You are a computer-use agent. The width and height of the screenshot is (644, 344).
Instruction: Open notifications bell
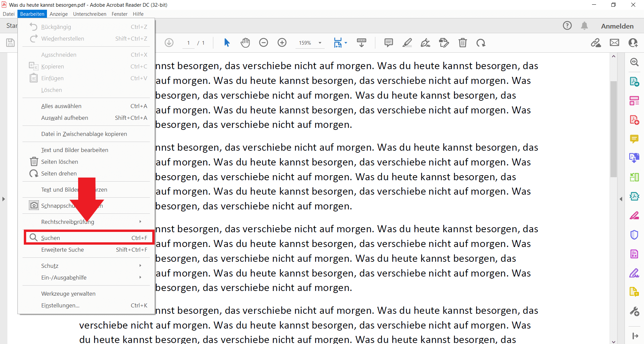(x=584, y=26)
